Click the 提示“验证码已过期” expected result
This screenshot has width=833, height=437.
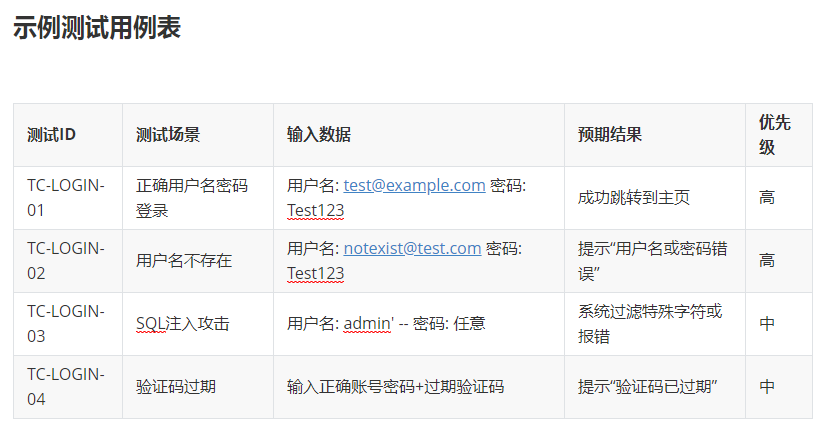[655, 387]
